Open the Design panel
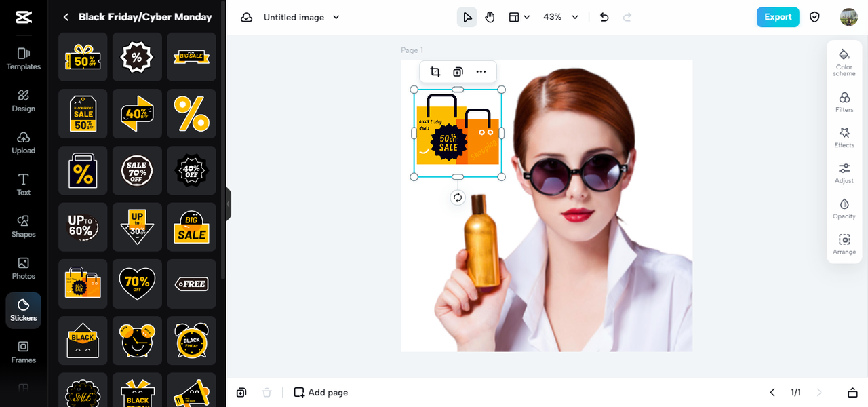 click(24, 101)
